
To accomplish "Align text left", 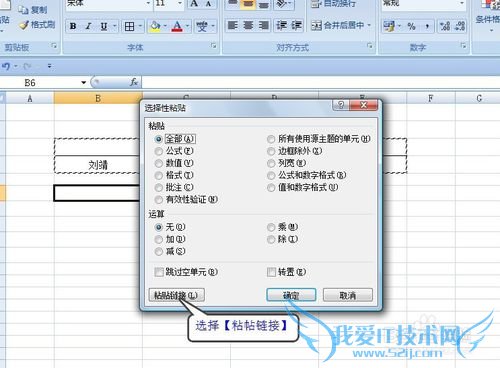I will (233, 25).
